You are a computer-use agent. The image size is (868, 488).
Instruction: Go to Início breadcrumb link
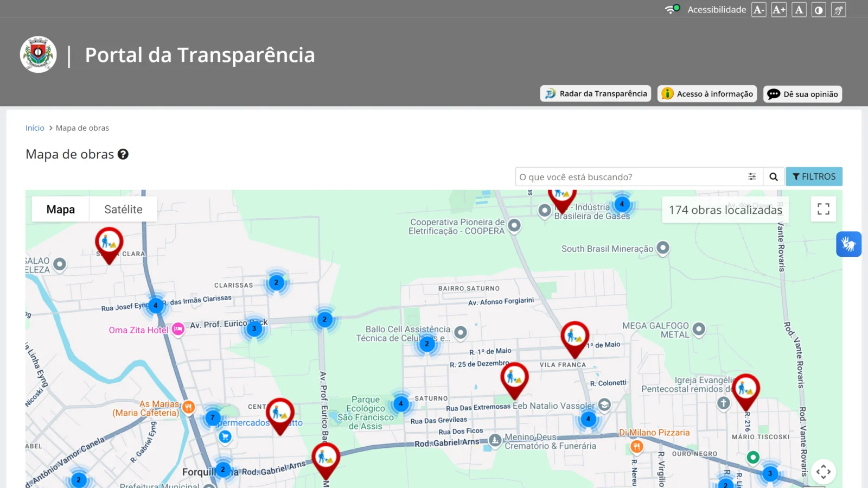[35, 128]
